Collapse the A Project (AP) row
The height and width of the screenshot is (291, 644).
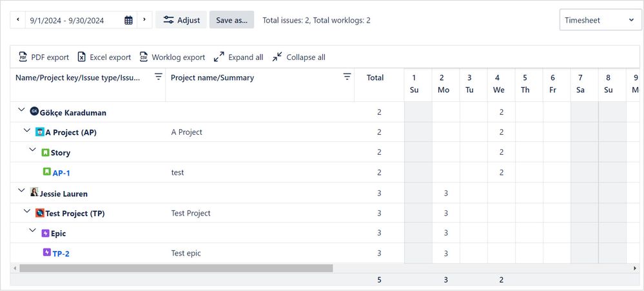27,130
